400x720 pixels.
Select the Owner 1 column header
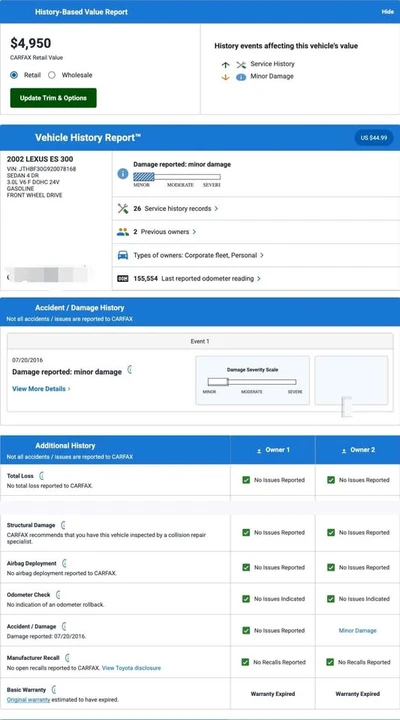click(x=273, y=450)
